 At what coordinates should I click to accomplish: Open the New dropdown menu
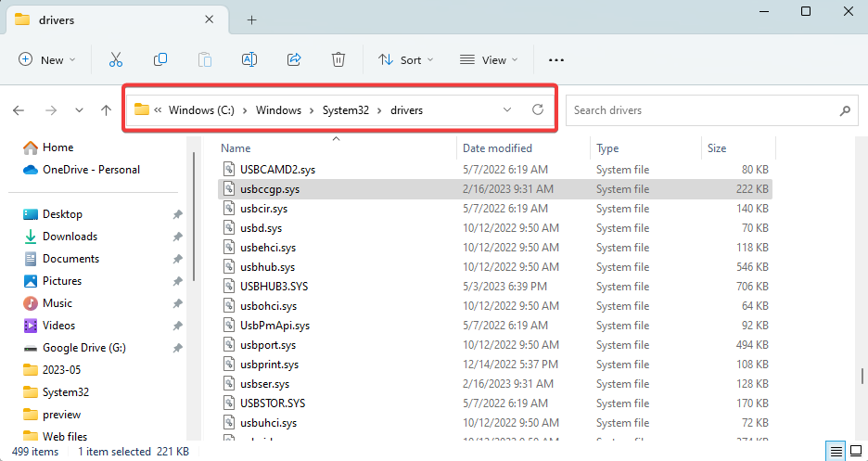(x=47, y=59)
